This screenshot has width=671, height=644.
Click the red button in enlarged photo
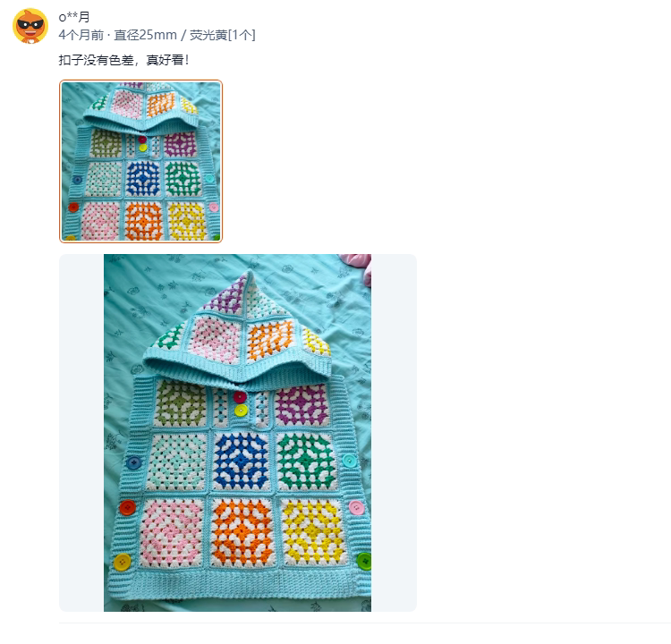(x=128, y=507)
